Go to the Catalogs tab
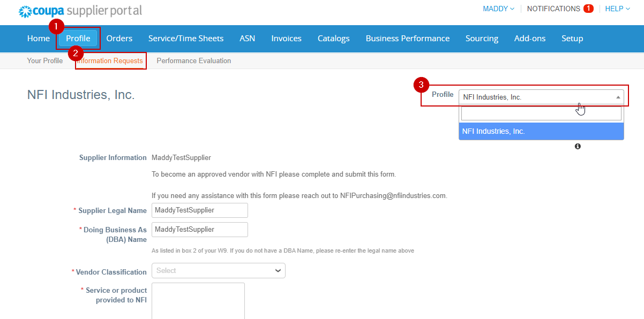 pyautogui.click(x=334, y=39)
